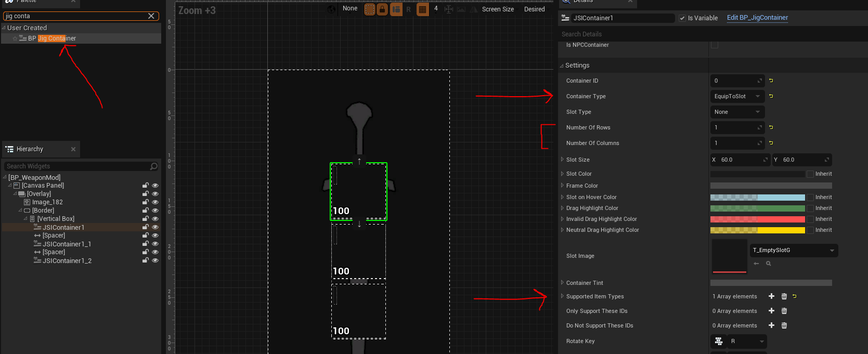The image size is (868, 354).
Task: Check Inherit for Slot Color
Action: (810, 174)
